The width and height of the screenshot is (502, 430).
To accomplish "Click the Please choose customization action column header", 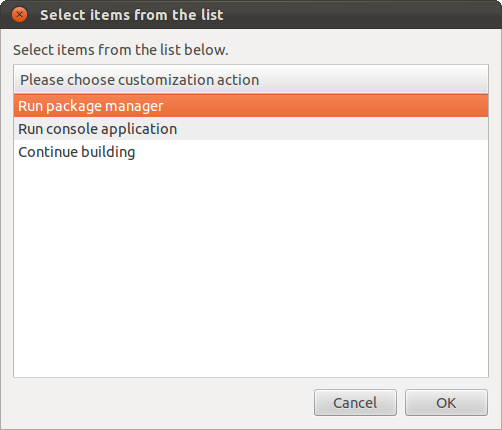I will pyautogui.click(x=251, y=79).
